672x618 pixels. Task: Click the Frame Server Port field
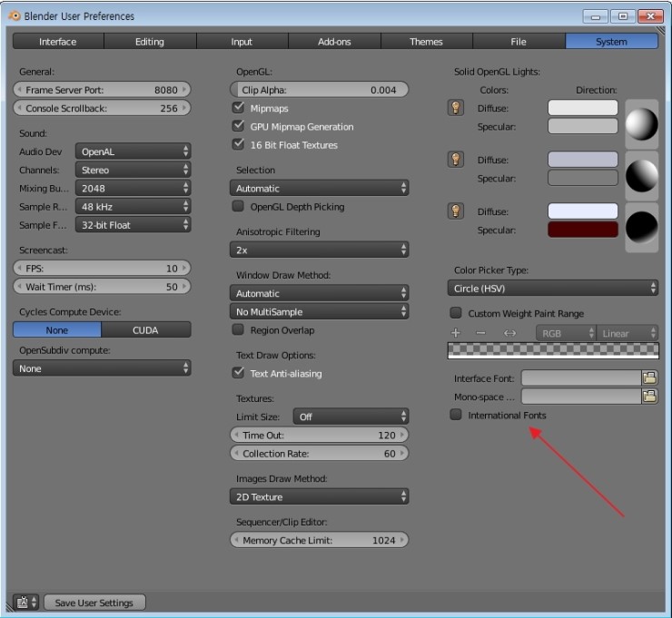click(x=102, y=90)
